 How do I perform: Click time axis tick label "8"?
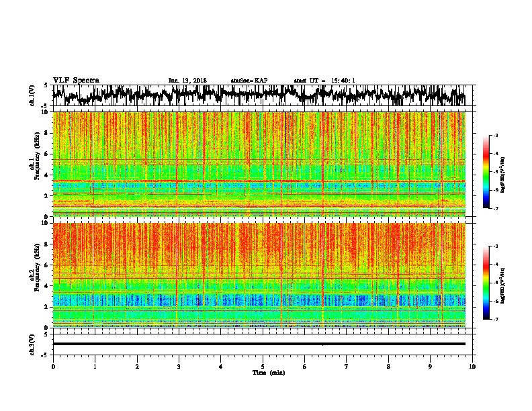tap(388, 367)
